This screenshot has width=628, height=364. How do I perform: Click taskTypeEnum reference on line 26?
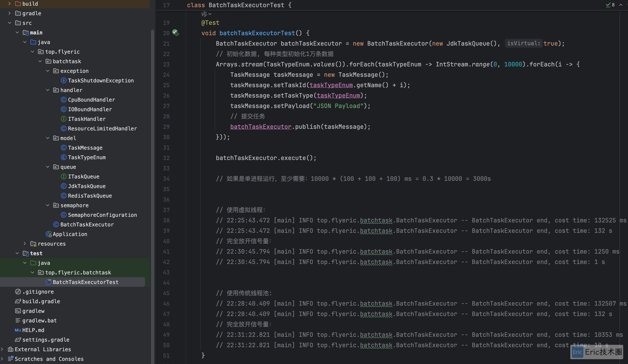click(338, 96)
